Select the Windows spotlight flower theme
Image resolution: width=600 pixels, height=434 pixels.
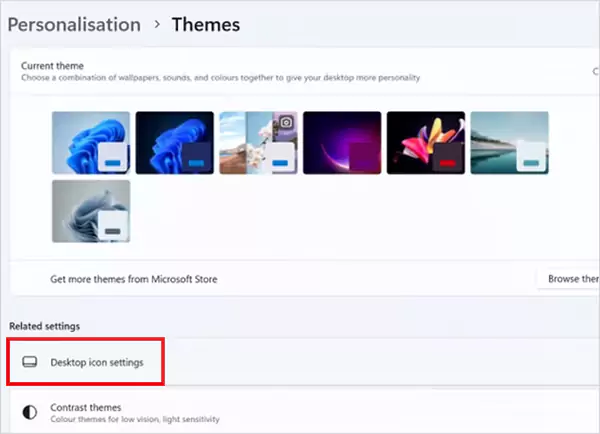point(258,143)
